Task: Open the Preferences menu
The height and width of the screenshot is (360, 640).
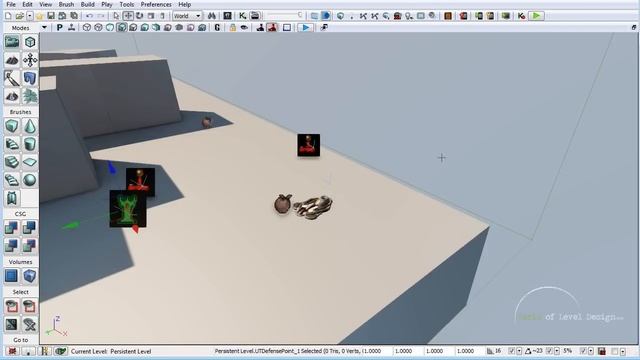Action: pyautogui.click(x=156, y=4)
